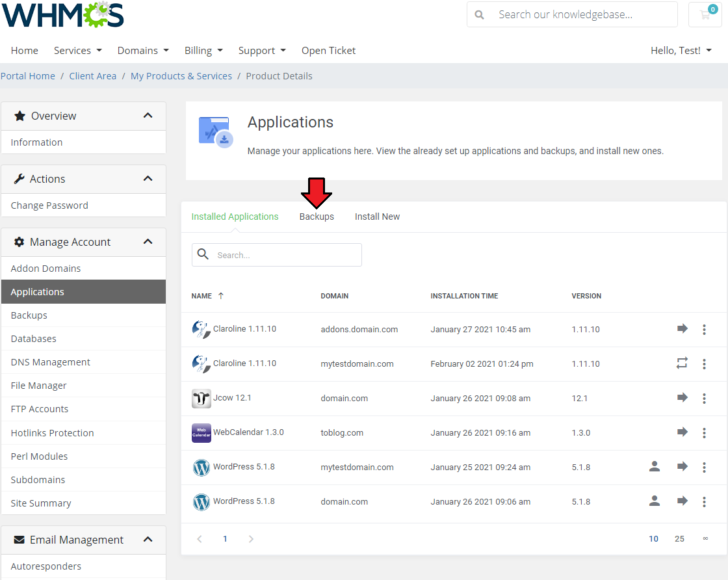Click the Applications folder header icon
This screenshot has height=580, width=728.
coord(216,133)
